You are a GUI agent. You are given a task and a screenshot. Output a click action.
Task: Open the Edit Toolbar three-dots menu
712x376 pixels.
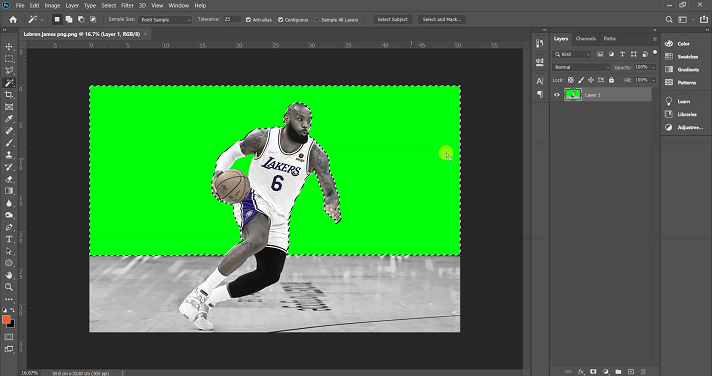(9, 299)
